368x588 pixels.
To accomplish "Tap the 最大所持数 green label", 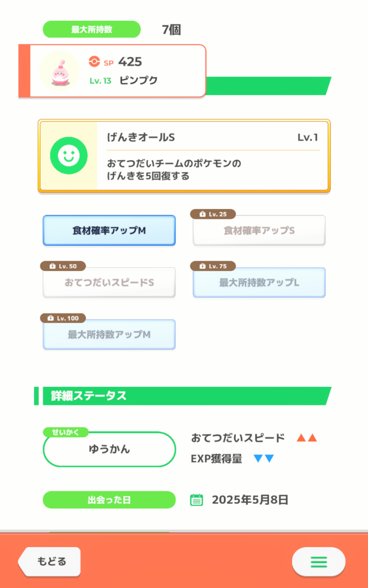I will tap(91, 29).
